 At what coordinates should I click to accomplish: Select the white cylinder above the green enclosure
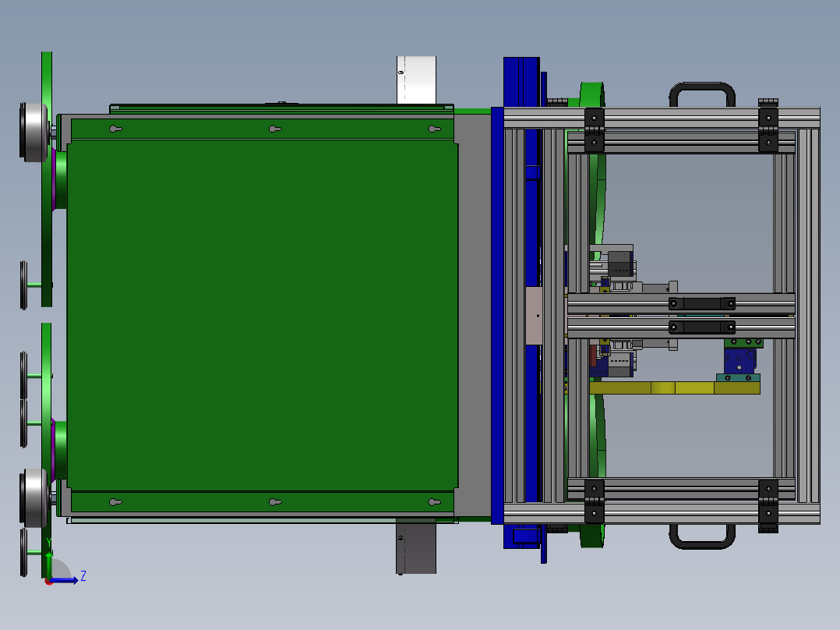tap(416, 80)
